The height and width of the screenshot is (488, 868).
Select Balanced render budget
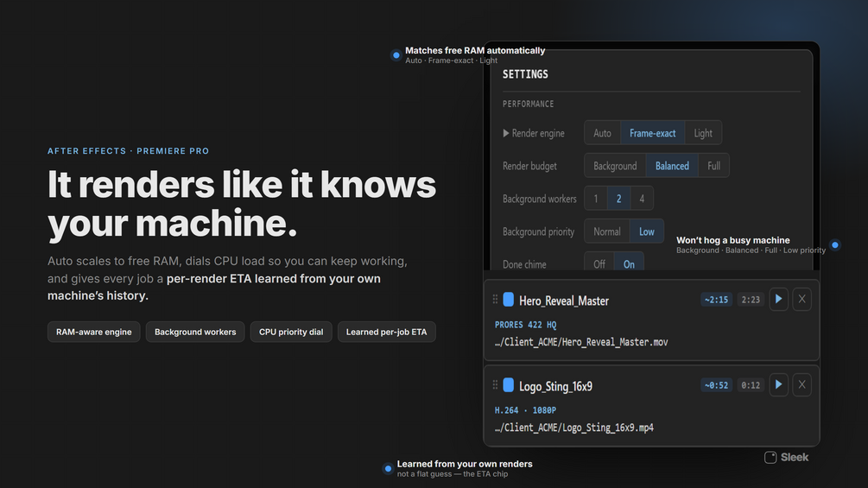pyautogui.click(x=672, y=166)
